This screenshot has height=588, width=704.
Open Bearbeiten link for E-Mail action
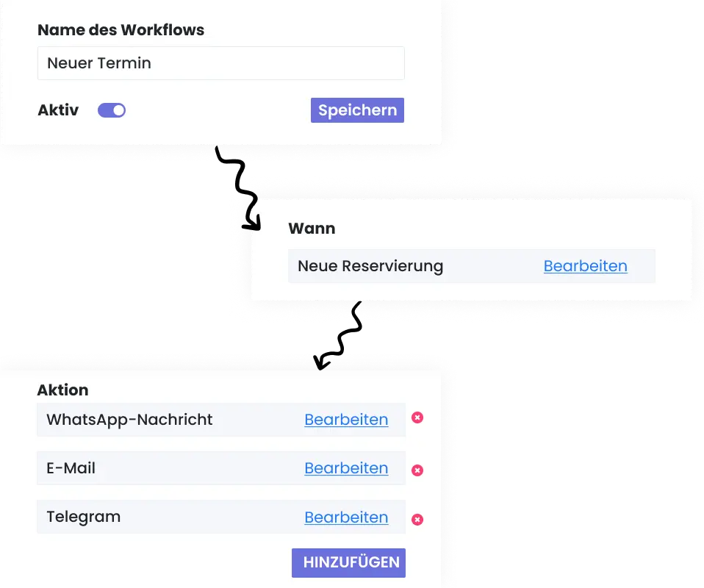346,468
